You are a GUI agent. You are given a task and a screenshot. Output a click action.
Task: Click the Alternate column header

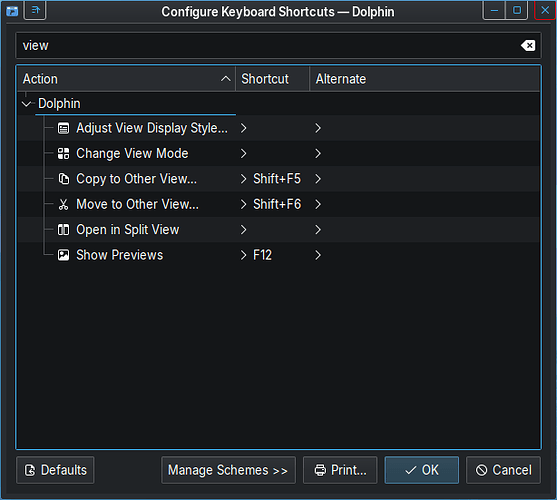click(x=425, y=79)
